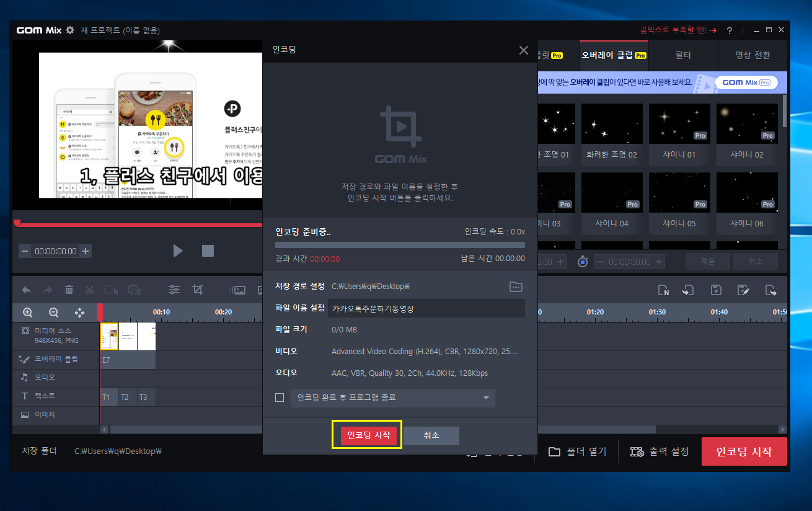Increase preview timecode with plus
The image size is (812, 511).
click(x=86, y=251)
